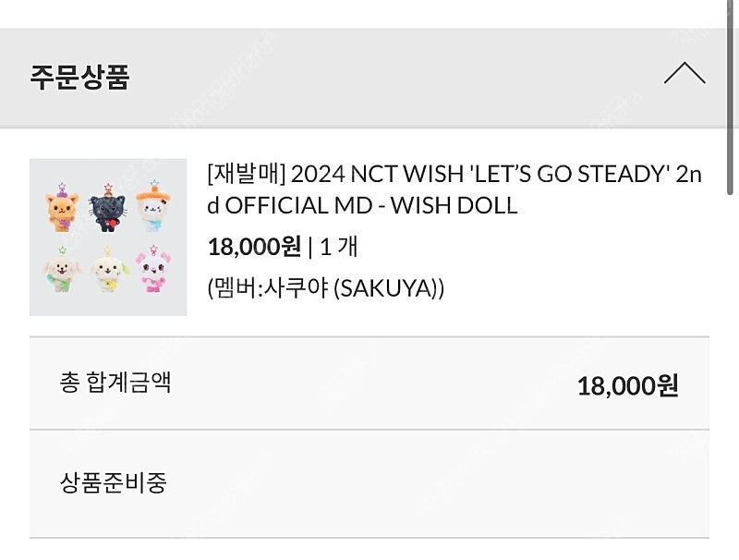
Task: Select the pink bunny doll image
Action: point(152,269)
